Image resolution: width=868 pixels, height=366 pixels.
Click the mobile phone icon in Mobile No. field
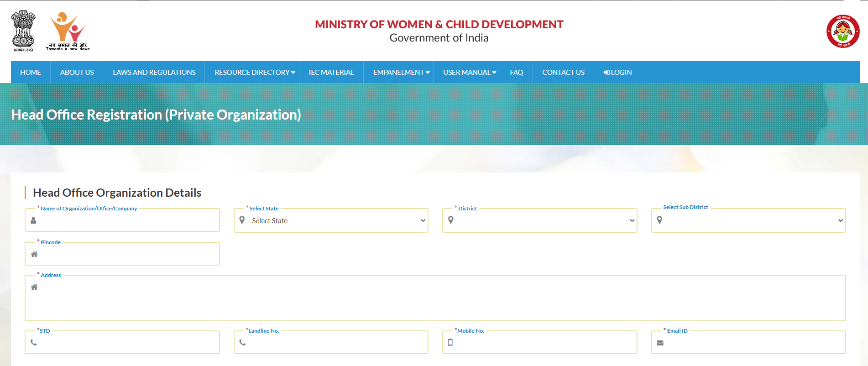pos(450,343)
